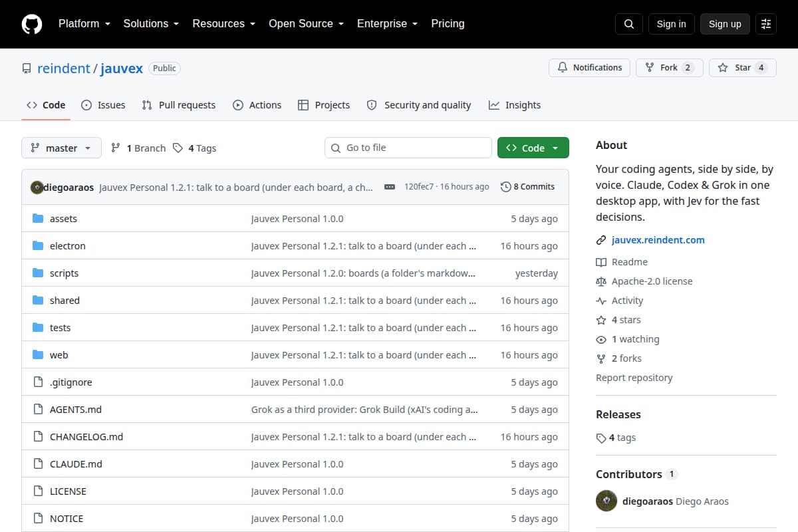This screenshot has height=532, width=798.
Task: Click the Notifications button
Action: click(x=589, y=68)
